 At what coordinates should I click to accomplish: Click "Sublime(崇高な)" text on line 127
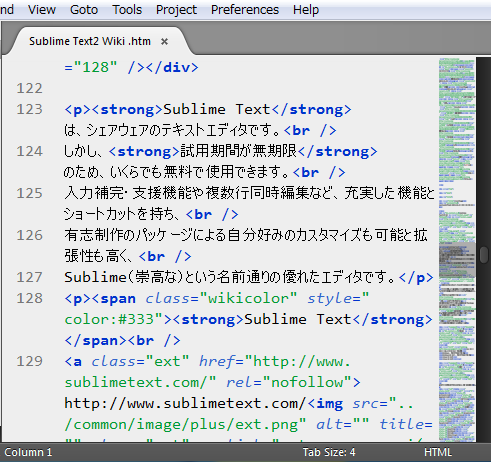(123, 277)
